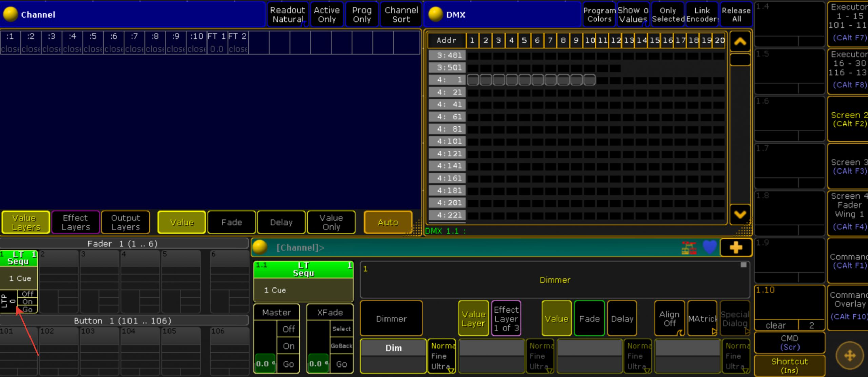The image size is (868, 377).
Task: Click the red fixture icon beside the heart
Action: tap(689, 248)
